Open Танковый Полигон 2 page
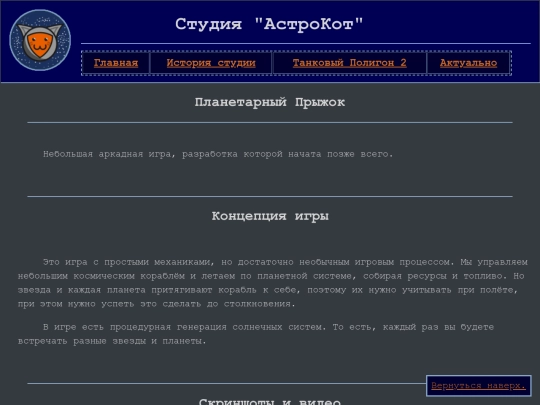The image size is (540, 405). 350,63
